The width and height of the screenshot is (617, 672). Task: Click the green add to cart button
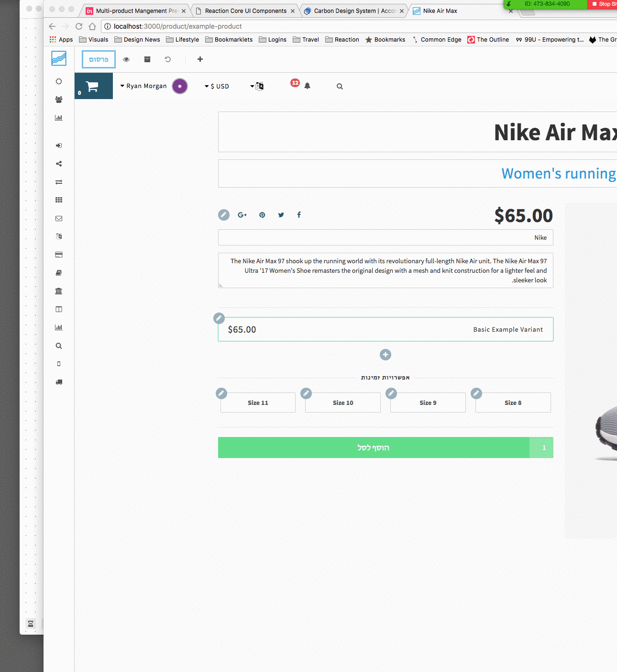coord(374,448)
